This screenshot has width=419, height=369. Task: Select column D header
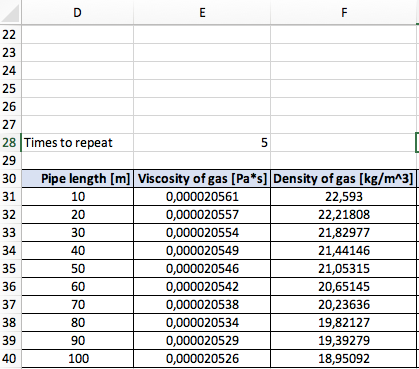click(77, 12)
